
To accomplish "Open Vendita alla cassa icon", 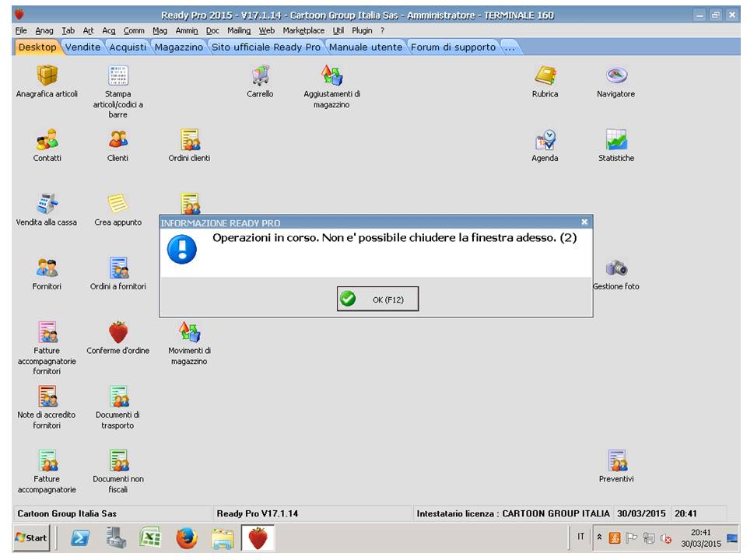I will pyautogui.click(x=47, y=204).
